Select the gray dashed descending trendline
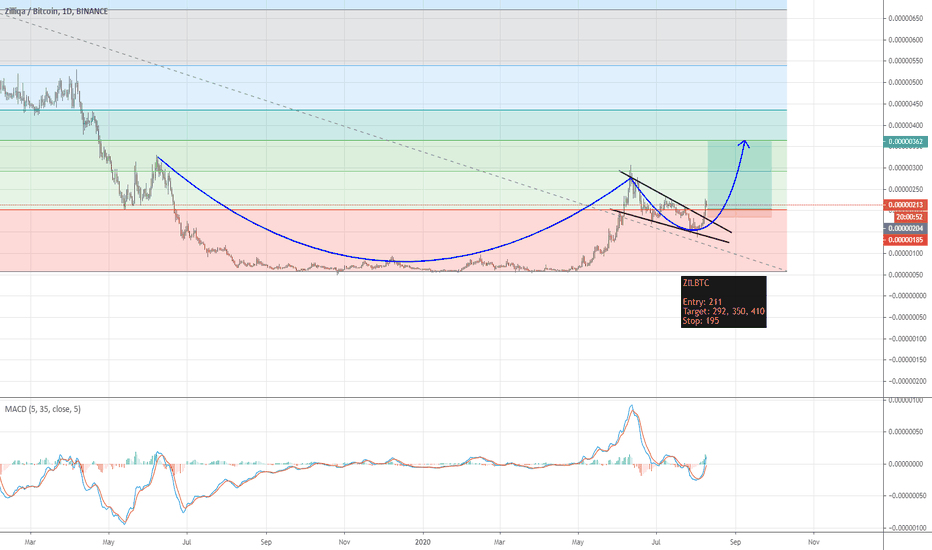The image size is (932, 550). pos(392,142)
